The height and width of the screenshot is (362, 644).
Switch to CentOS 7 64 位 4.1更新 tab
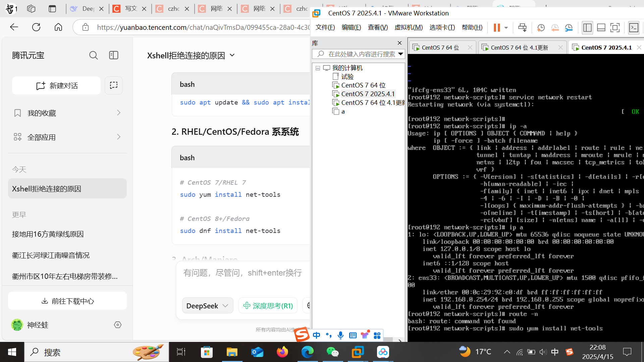click(x=519, y=48)
